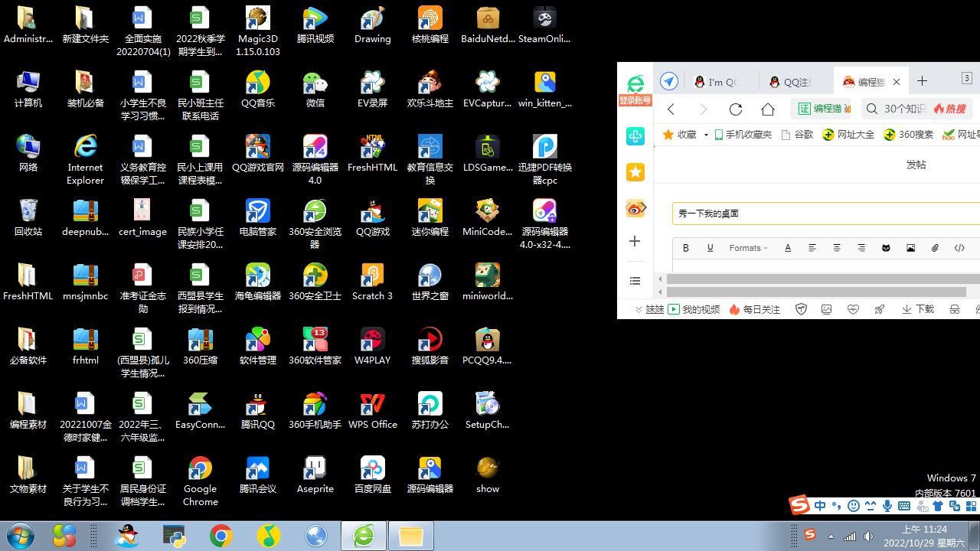Select the 回收站 recycle bin desktop icon
The width and height of the screenshot is (980, 551).
point(28,217)
